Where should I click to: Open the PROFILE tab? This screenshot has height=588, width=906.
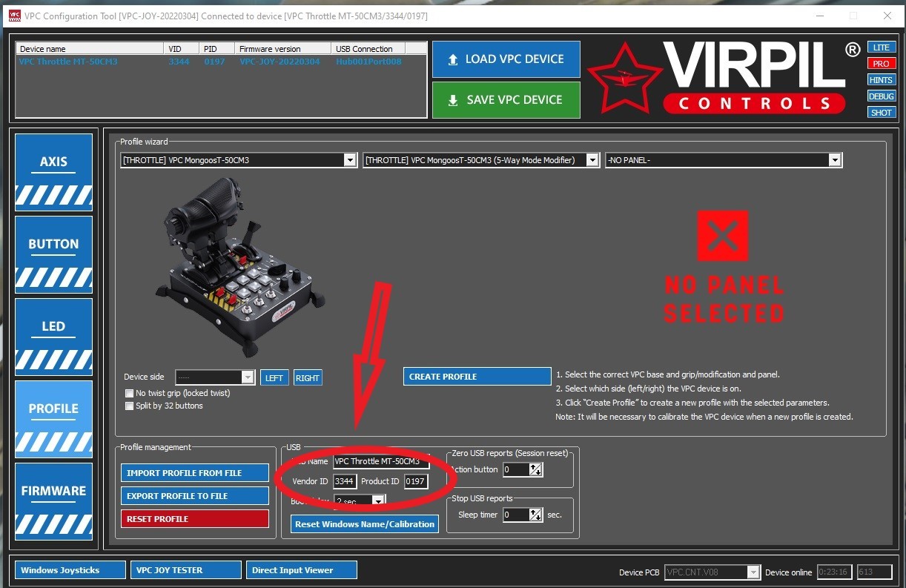point(53,419)
